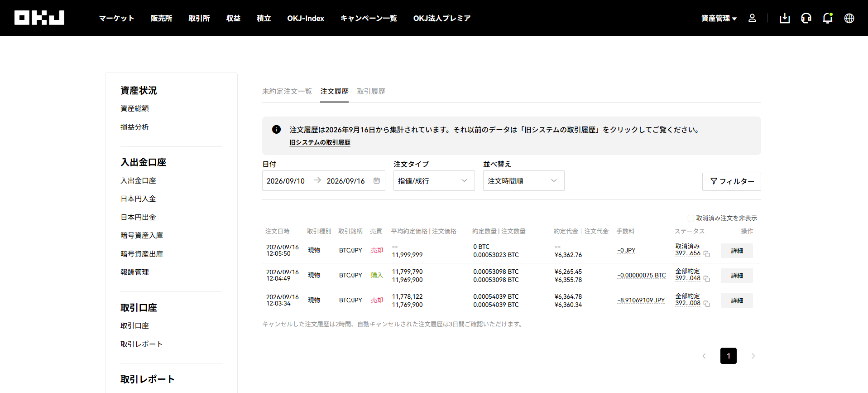The image size is (868, 393).
Task: Go to next page arrow
Action: tap(753, 356)
